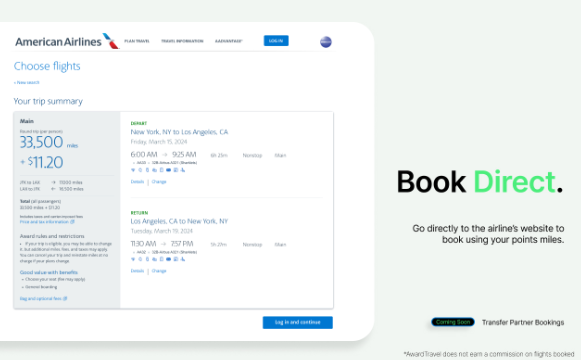Click the 33,500 miles price
Viewport: 581px width, 360px height.
pyautogui.click(x=49, y=142)
